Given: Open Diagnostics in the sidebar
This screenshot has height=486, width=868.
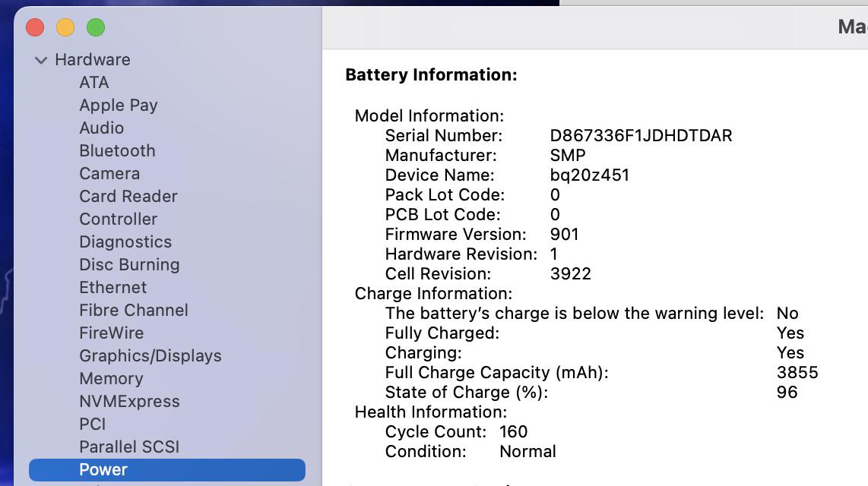Looking at the screenshot, I should pos(125,241).
